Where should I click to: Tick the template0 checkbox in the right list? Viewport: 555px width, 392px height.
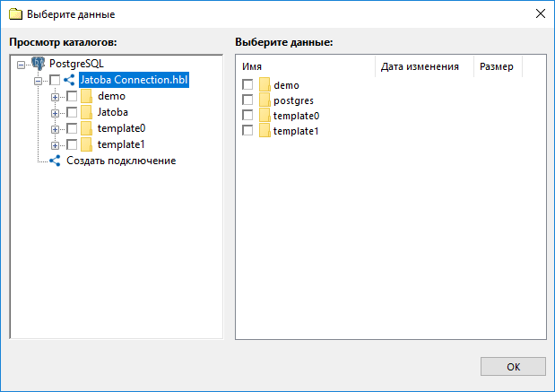[x=247, y=115]
